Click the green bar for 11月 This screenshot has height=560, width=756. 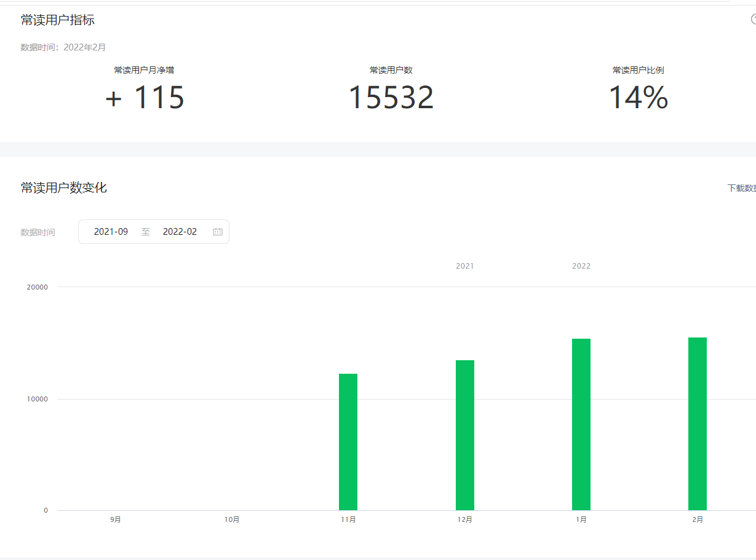pyautogui.click(x=348, y=441)
